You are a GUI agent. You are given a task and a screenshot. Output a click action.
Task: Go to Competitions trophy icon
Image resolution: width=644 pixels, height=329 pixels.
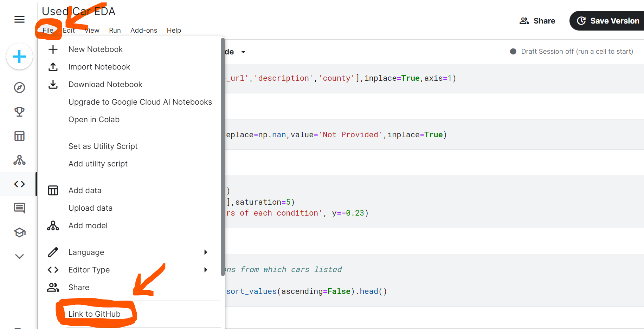19,112
